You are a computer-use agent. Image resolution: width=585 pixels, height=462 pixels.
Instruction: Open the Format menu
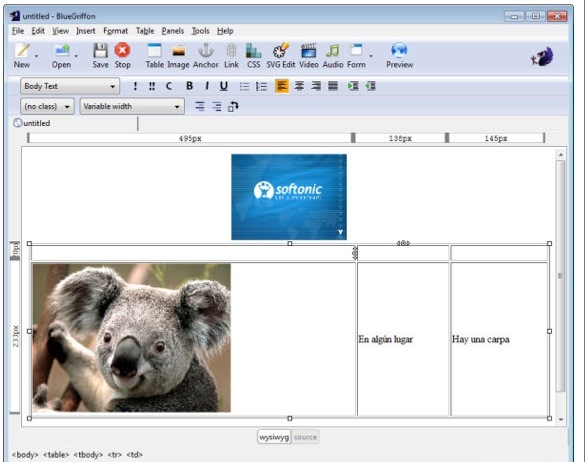[x=115, y=31]
